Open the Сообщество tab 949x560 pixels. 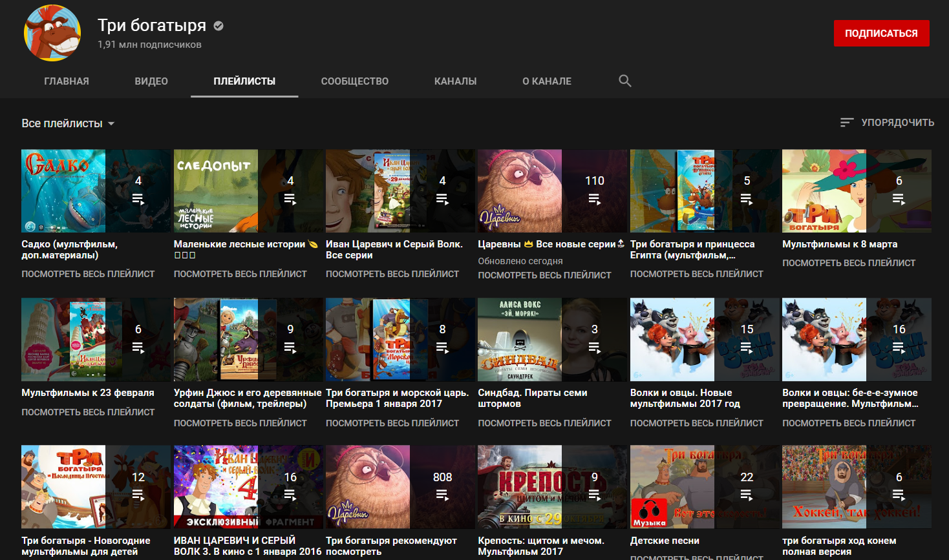354,81
